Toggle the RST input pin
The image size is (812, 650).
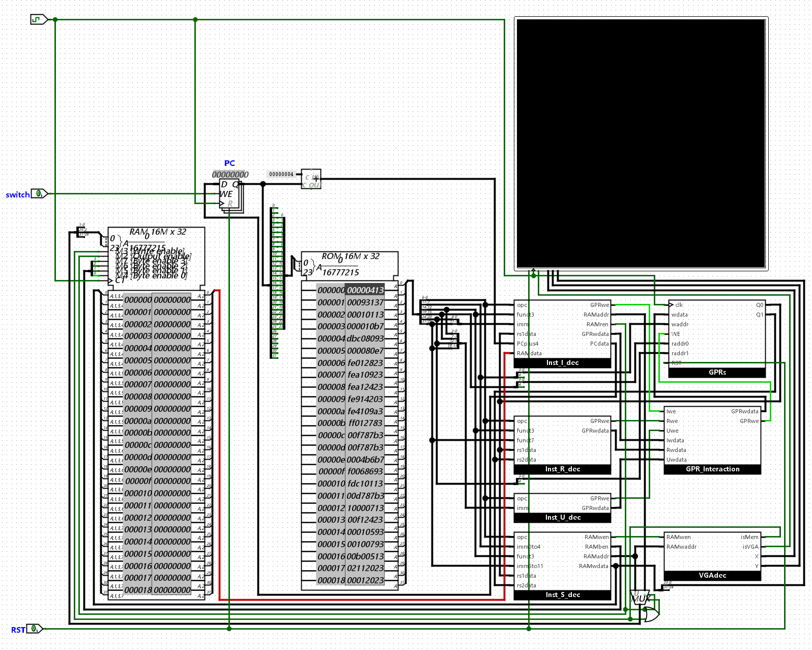(x=35, y=629)
